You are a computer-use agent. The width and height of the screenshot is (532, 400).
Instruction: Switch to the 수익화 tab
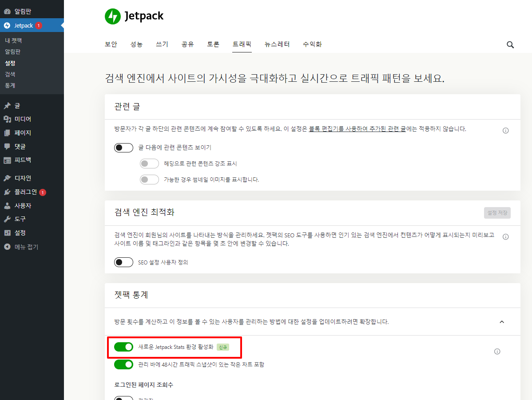pos(312,44)
